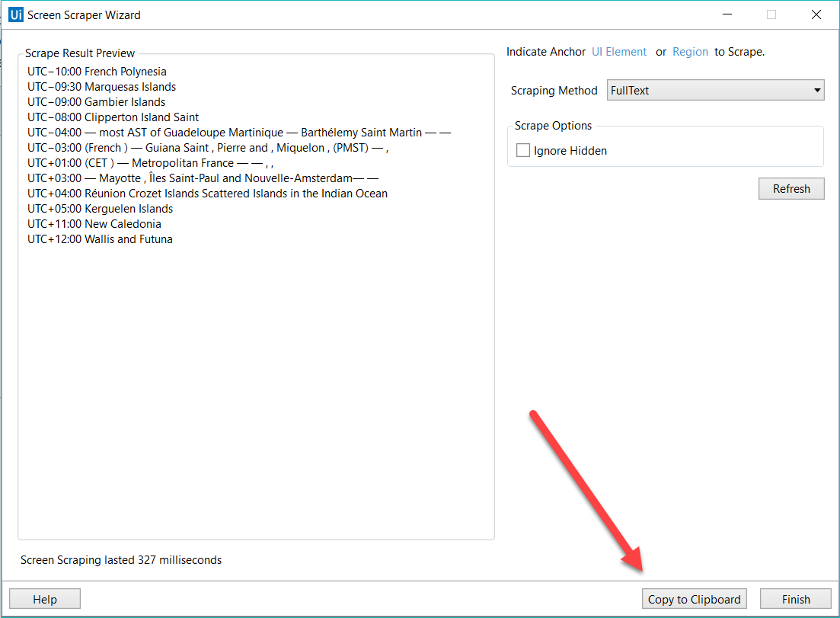This screenshot has width=840, height=618.
Task: Click the Screen Scraping lasted 327 milliseconds status
Action: (x=121, y=560)
